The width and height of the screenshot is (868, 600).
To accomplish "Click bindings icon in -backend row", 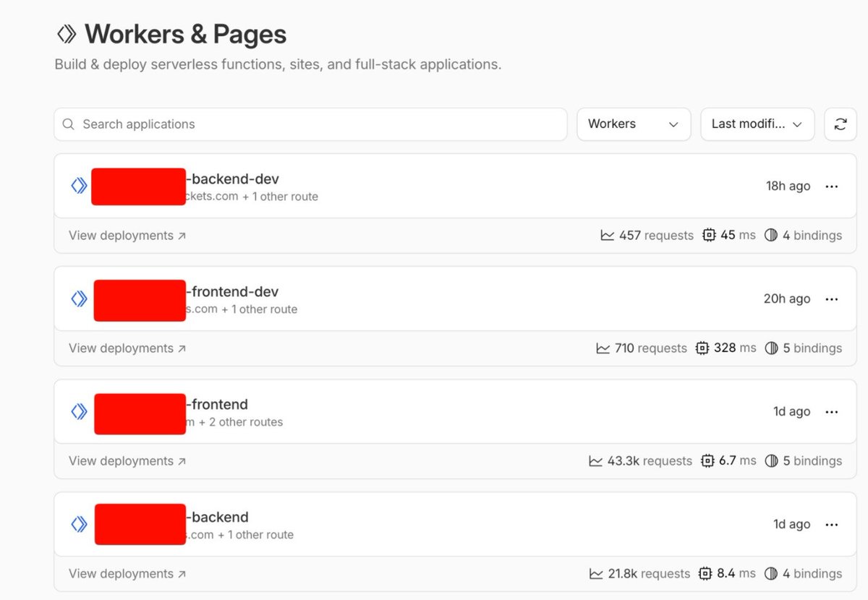I will (771, 573).
